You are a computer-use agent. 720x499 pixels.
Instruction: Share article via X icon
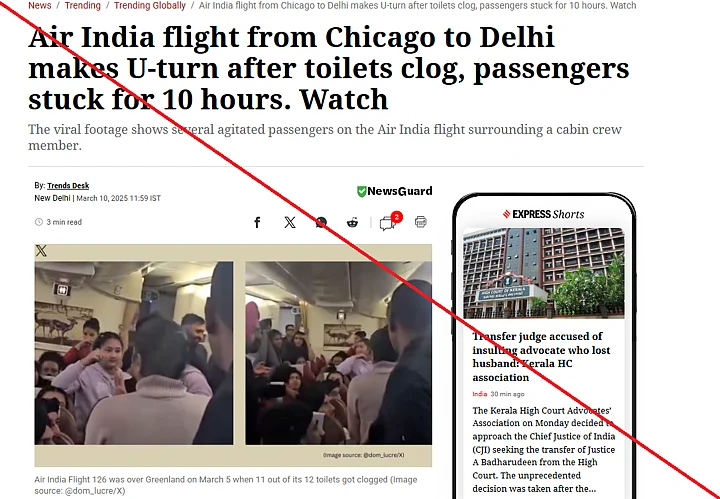pos(290,223)
